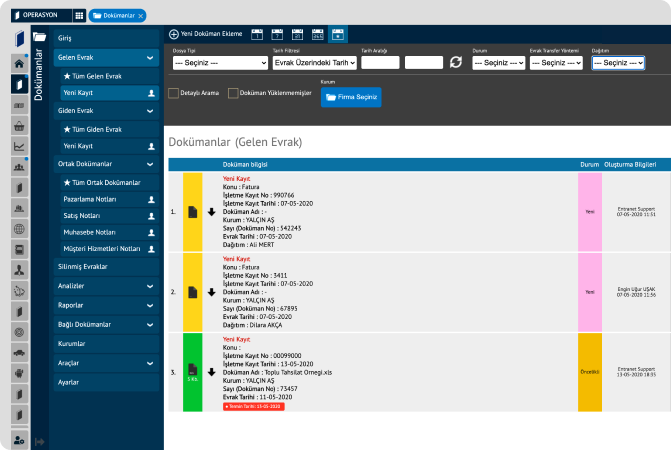Open Tüm Ortak Dokümanlar in the sidebar
The width and height of the screenshot is (671, 450).
[109, 183]
